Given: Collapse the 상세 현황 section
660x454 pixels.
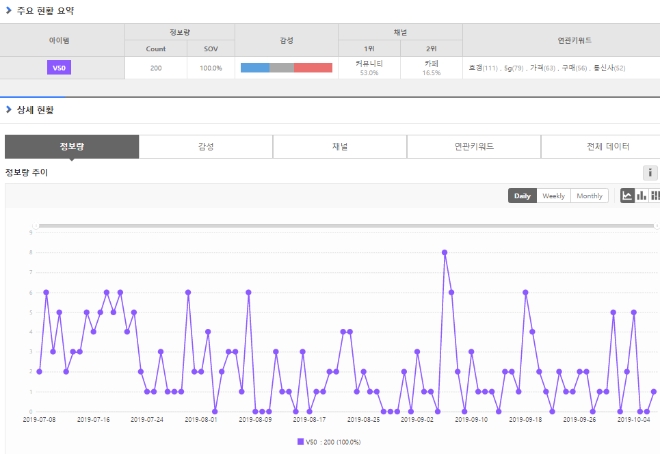Looking at the screenshot, I should click(8, 109).
